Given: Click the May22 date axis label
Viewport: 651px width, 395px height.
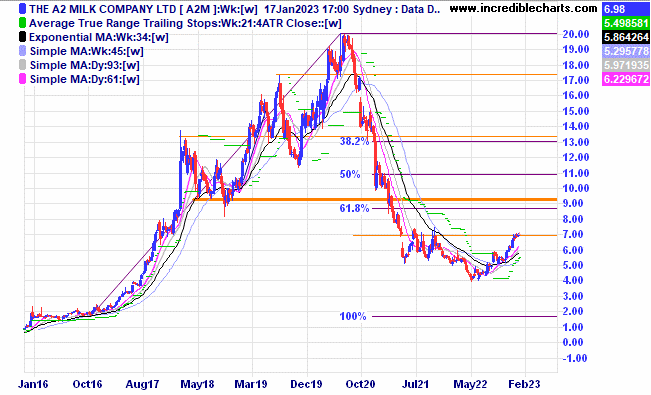Looking at the screenshot, I should click(470, 384).
